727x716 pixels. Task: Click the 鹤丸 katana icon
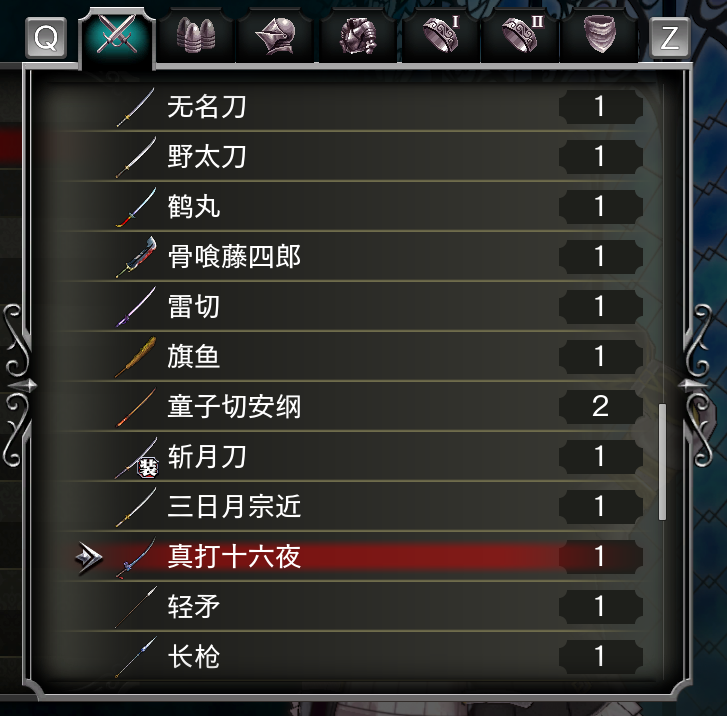[x=135, y=207]
